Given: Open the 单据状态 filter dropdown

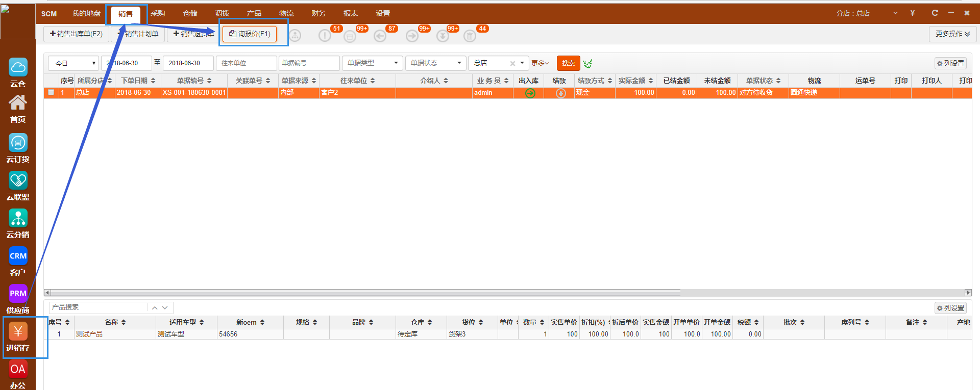Looking at the screenshot, I should click(x=435, y=63).
